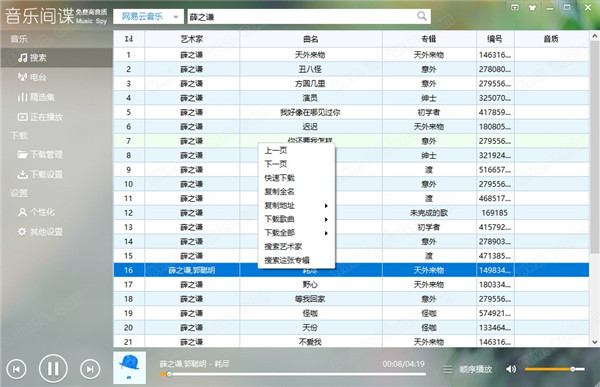Select the song 不爱我

310,342
